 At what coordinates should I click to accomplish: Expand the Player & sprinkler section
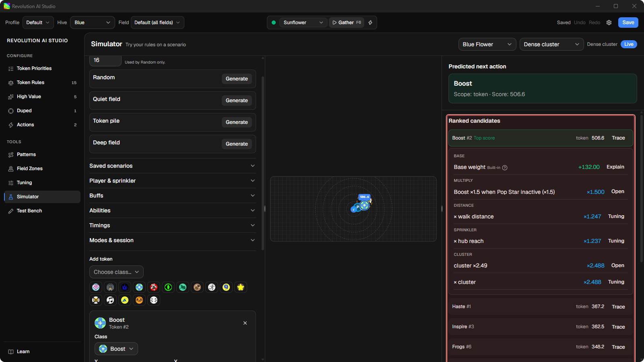pyautogui.click(x=172, y=181)
